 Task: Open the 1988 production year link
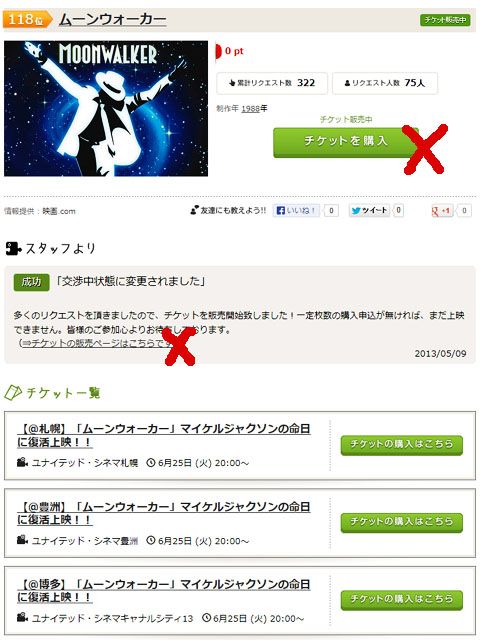pyautogui.click(x=251, y=109)
